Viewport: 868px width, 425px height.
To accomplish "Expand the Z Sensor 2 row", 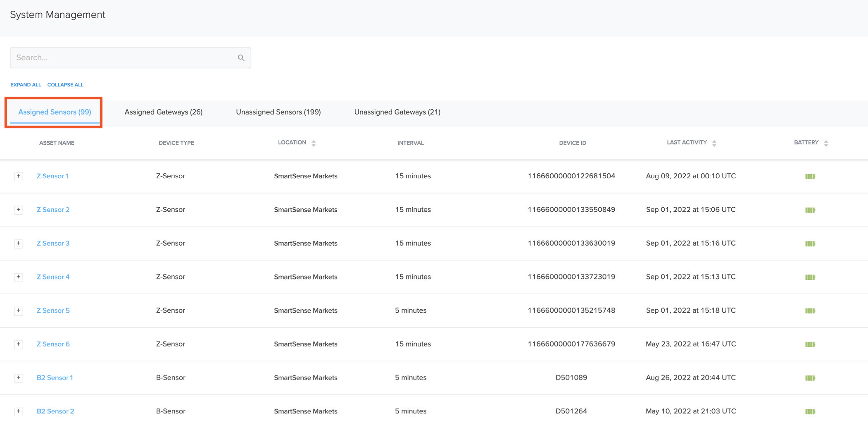I will pos(19,210).
